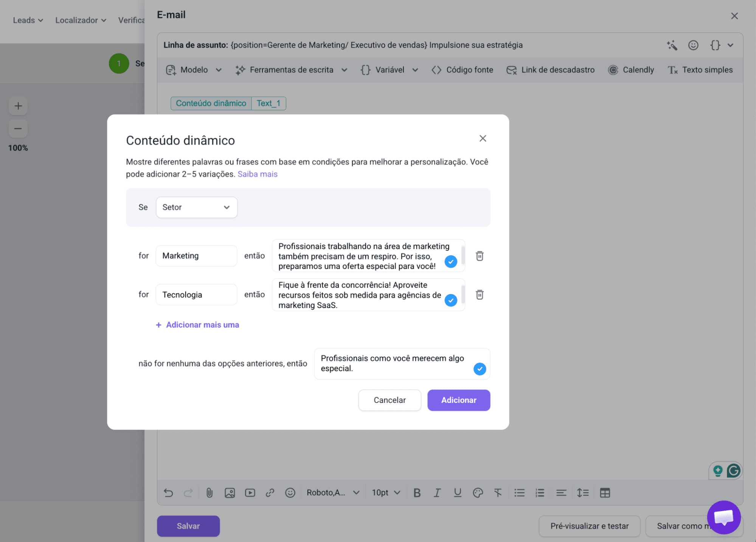Open the Setor condition dropdown
756x542 pixels.
[x=196, y=207]
